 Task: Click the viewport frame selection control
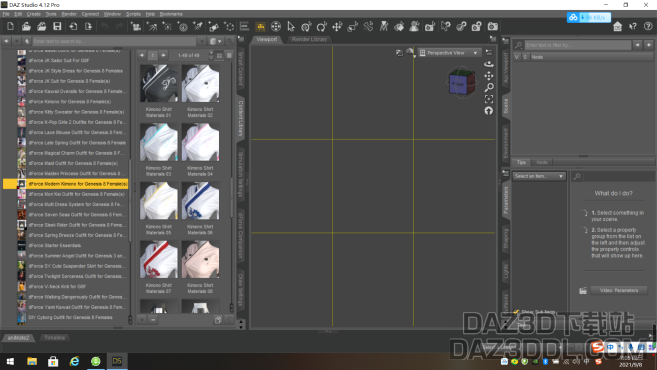489,99
